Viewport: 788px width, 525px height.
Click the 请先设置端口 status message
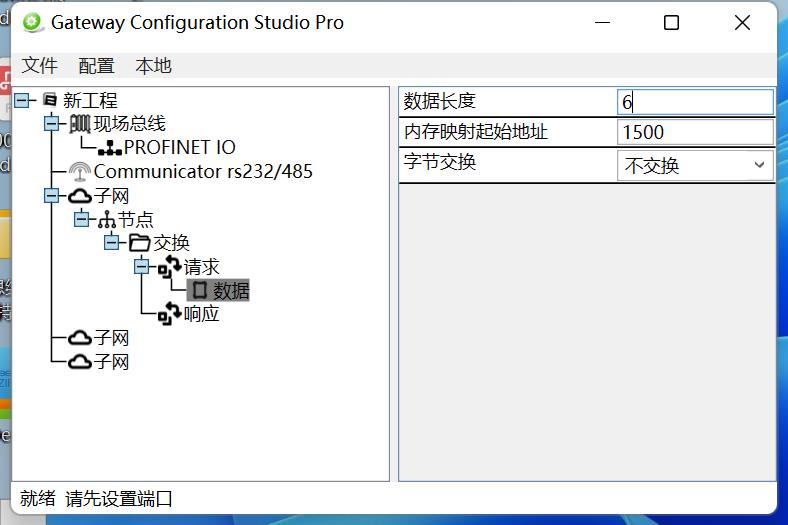point(119,498)
